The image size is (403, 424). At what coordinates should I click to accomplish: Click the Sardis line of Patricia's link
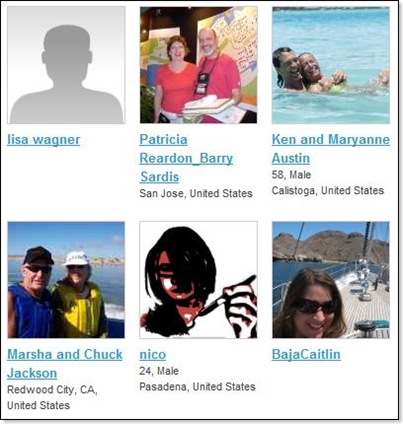(x=159, y=177)
